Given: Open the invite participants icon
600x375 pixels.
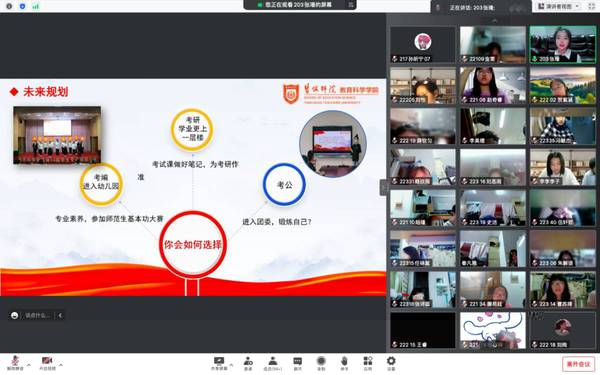Looking at the screenshot, I should tap(248, 363).
